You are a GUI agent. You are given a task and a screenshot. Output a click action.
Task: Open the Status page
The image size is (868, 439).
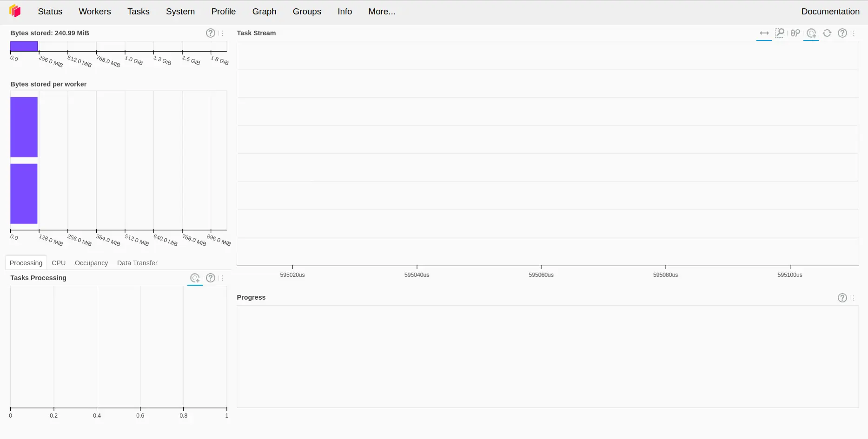coord(50,12)
